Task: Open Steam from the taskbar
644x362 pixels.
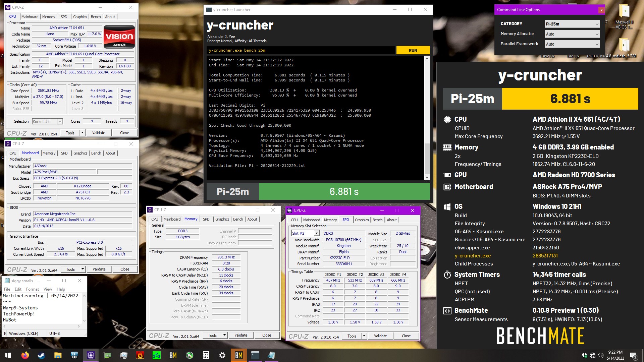Action: [41, 355]
